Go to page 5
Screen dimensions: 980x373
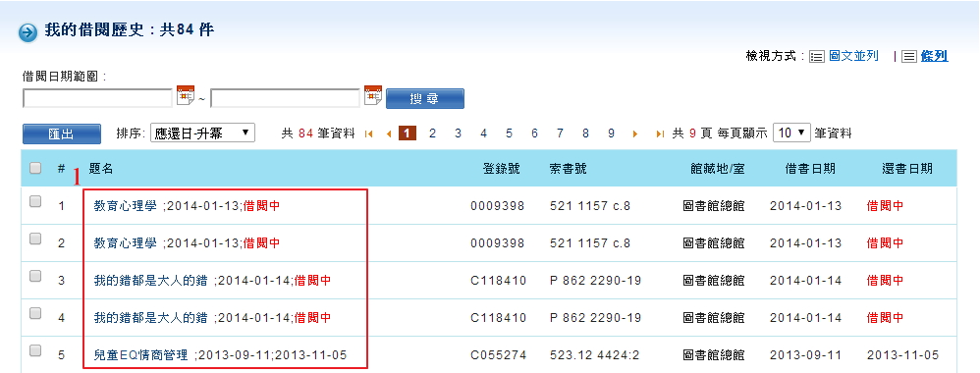pos(510,133)
